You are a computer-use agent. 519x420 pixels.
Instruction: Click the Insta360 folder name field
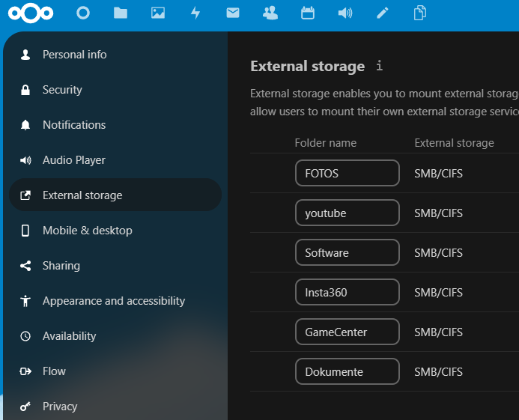pos(347,292)
